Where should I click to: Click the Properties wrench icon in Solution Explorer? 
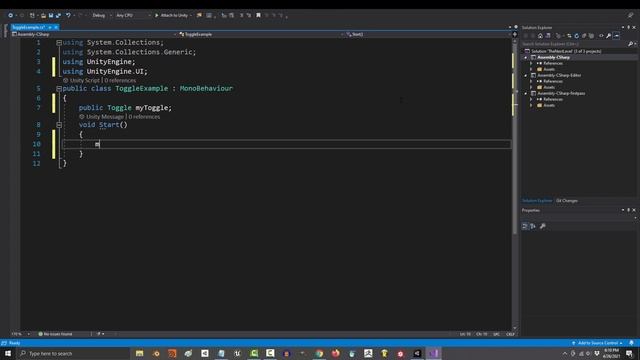[609, 36]
